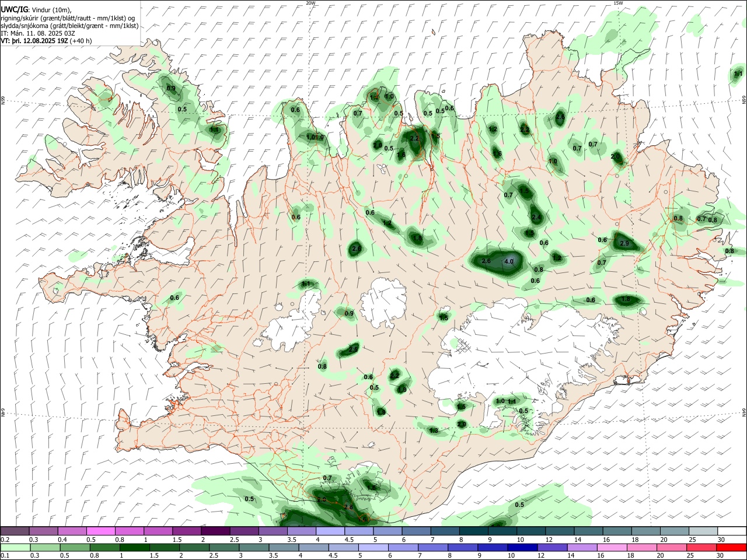Pick the dark mauve 0.2 swatch in the snow legend
Viewport: 747px width, 560px height.
point(15,531)
